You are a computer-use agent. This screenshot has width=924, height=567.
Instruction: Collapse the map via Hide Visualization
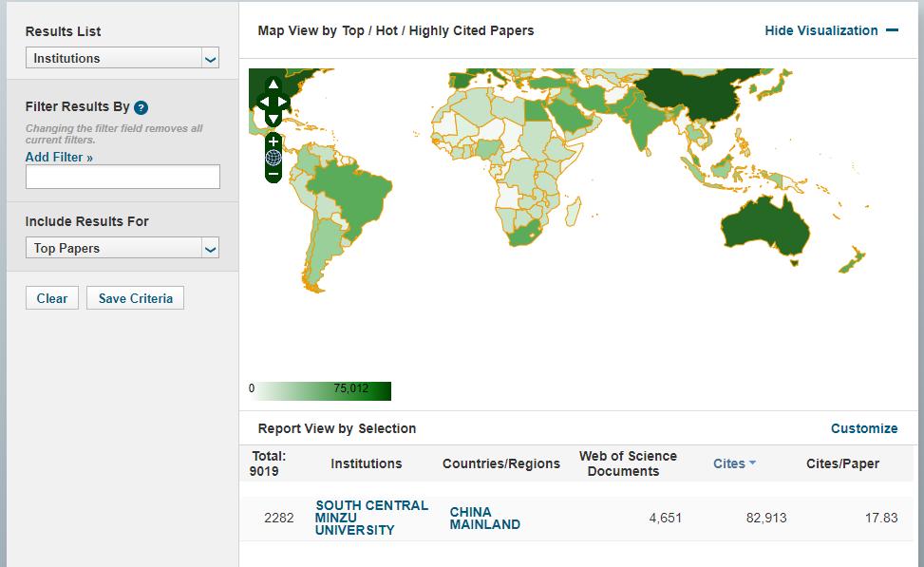click(x=830, y=30)
